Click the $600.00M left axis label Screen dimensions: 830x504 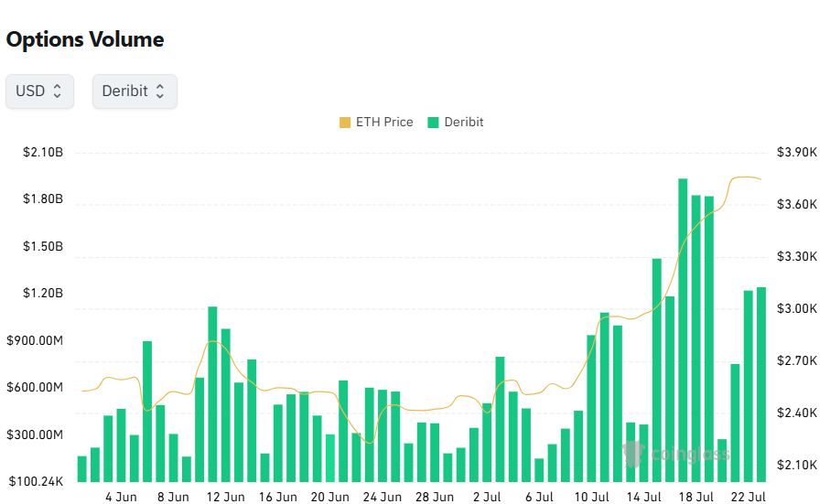tap(35, 387)
